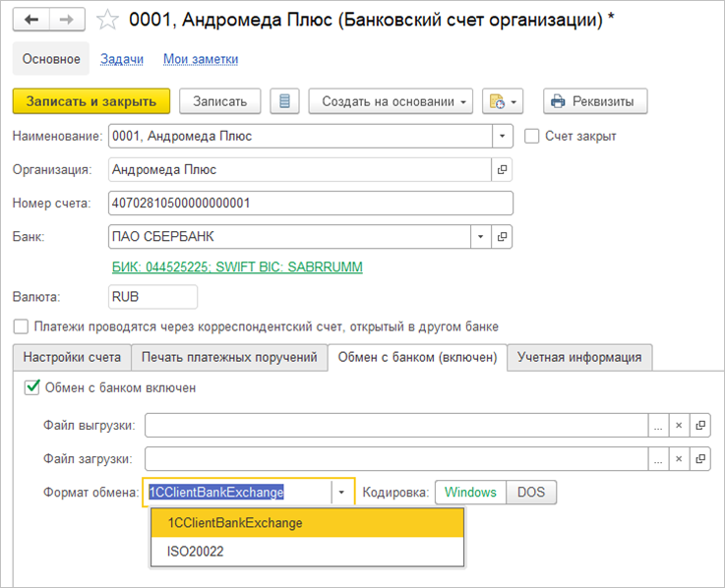Open the Банк dropdown list
Viewport: 725px width, 588px height.
point(481,237)
